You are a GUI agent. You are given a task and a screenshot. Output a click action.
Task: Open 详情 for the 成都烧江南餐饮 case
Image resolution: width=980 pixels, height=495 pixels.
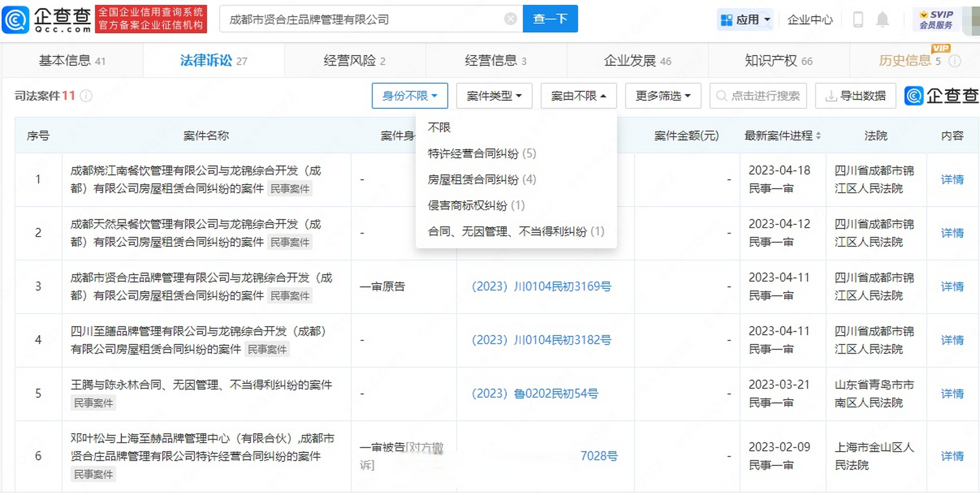pos(952,179)
